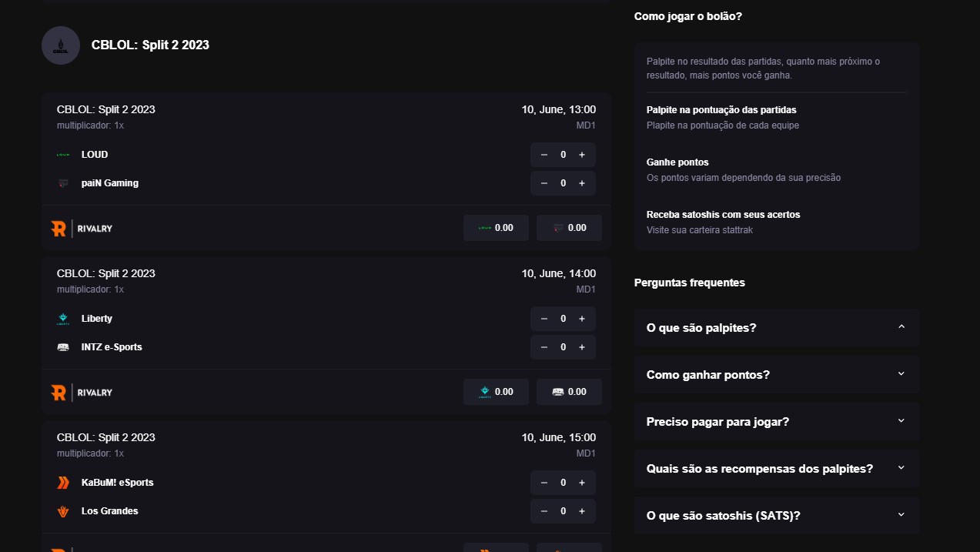
Task: Click the paiN Gaming team icon
Action: click(x=62, y=182)
